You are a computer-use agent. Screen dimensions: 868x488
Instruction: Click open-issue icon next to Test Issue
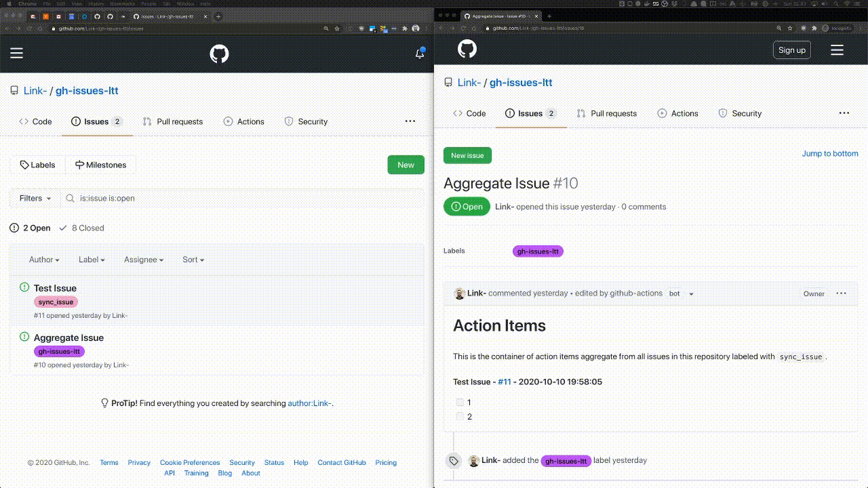tap(24, 287)
